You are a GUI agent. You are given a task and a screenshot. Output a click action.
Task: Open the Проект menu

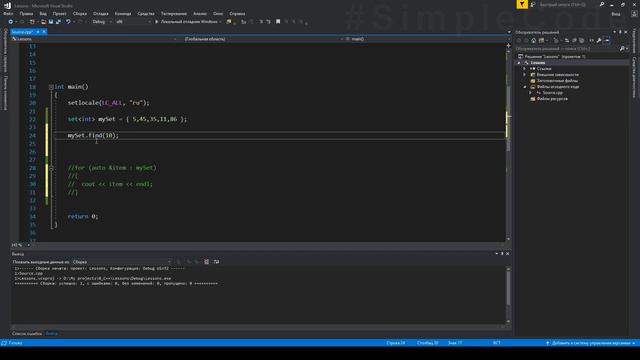coord(60,13)
